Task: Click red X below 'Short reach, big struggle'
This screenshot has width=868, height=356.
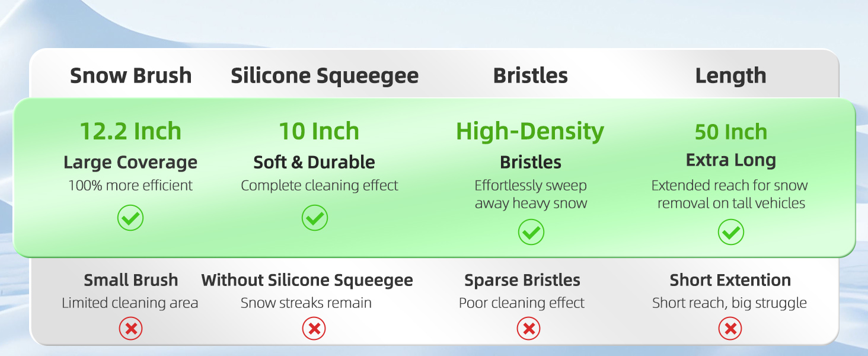Action: 730,328
